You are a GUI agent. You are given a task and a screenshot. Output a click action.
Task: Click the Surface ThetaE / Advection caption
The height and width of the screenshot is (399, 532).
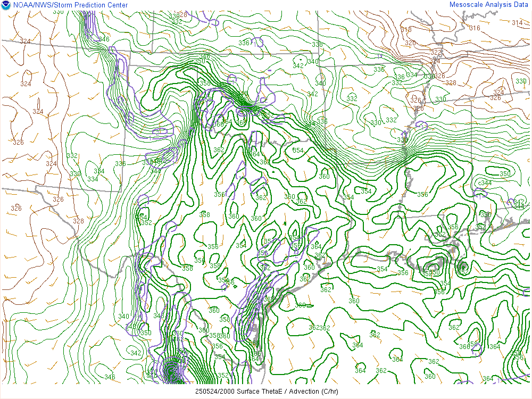(x=265, y=390)
